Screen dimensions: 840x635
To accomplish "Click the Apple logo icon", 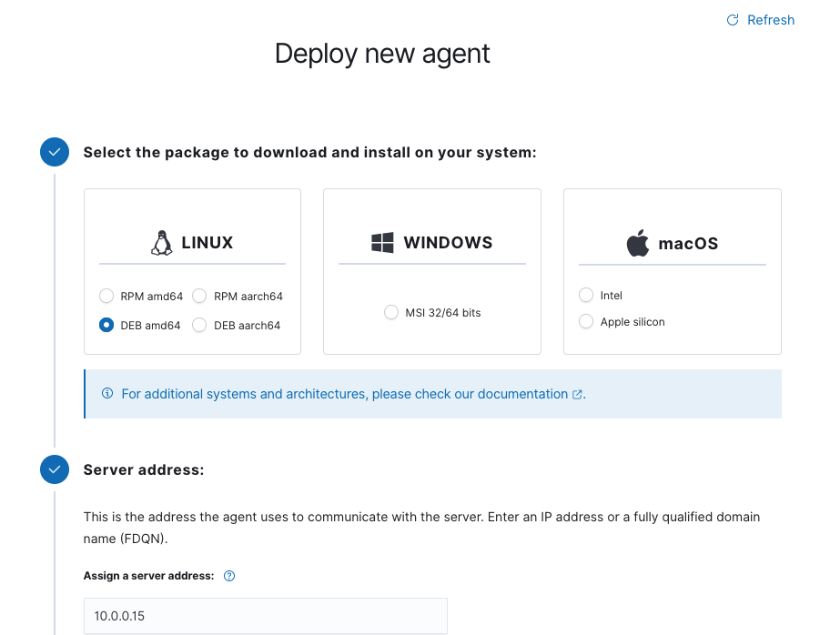I will click(637, 243).
